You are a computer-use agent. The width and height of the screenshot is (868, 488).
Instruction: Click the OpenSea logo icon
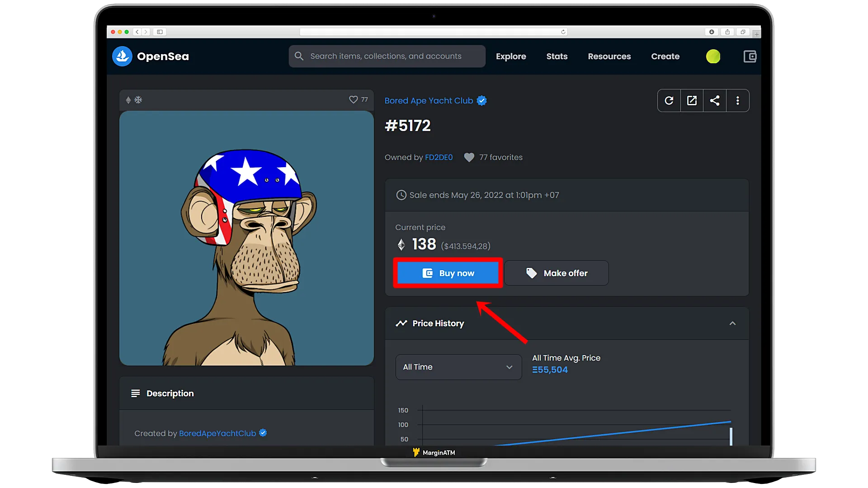(x=122, y=56)
